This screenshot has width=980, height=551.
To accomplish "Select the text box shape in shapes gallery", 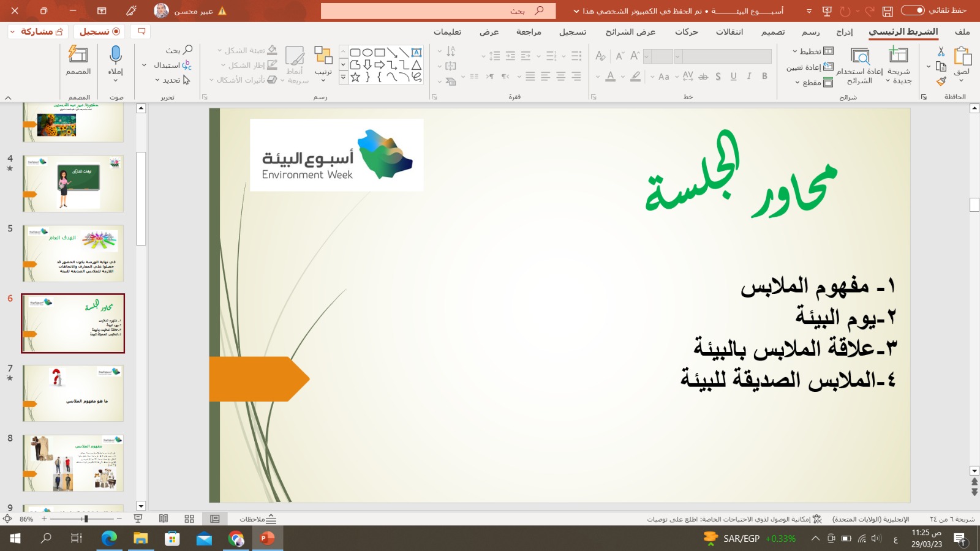I will coord(417,53).
